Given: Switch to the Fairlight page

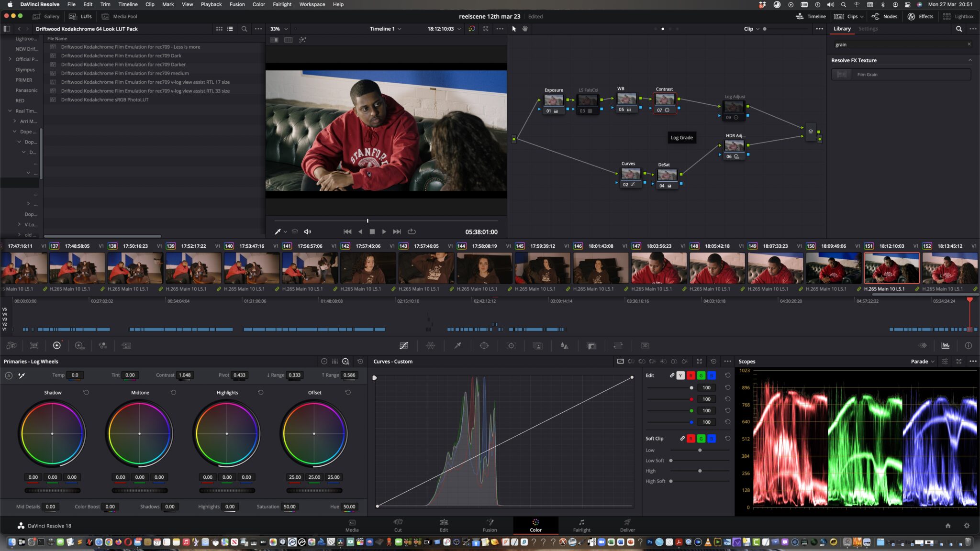Looking at the screenshot, I should pyautogui.click(x=582, y=525).
